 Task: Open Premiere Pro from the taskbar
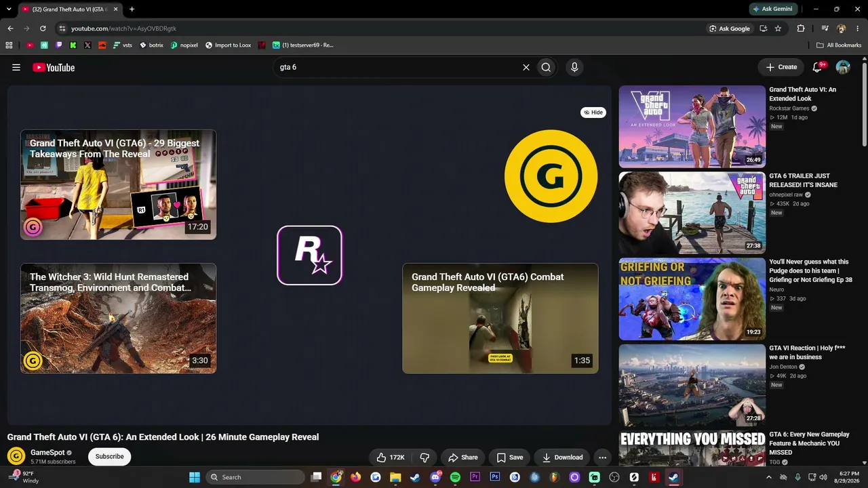coord(475,477)
